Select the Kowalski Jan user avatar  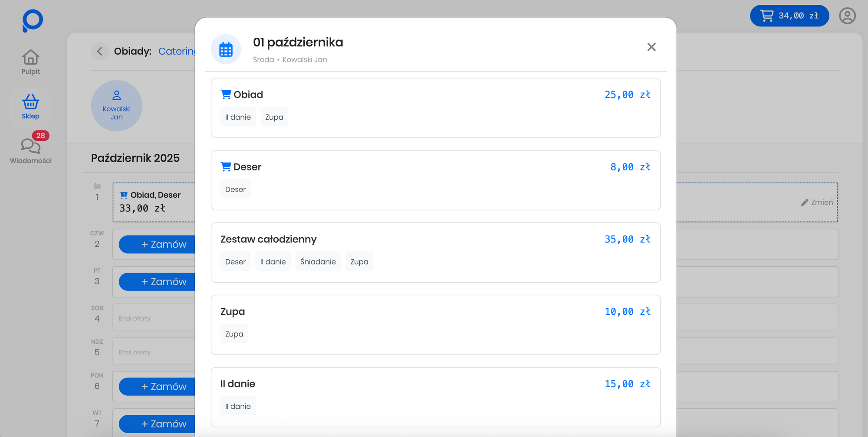116,106
